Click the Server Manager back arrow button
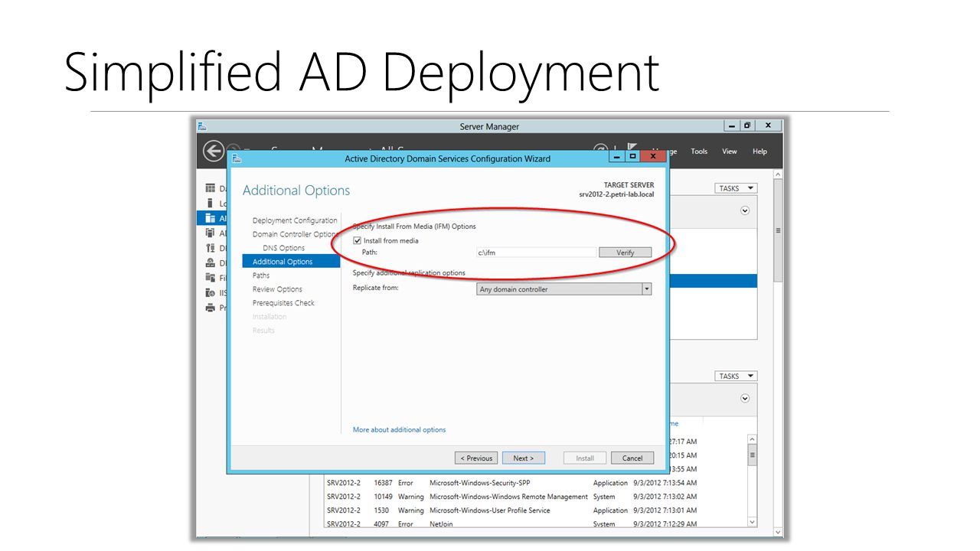This screenshot has height=551, width=980. 214,152
